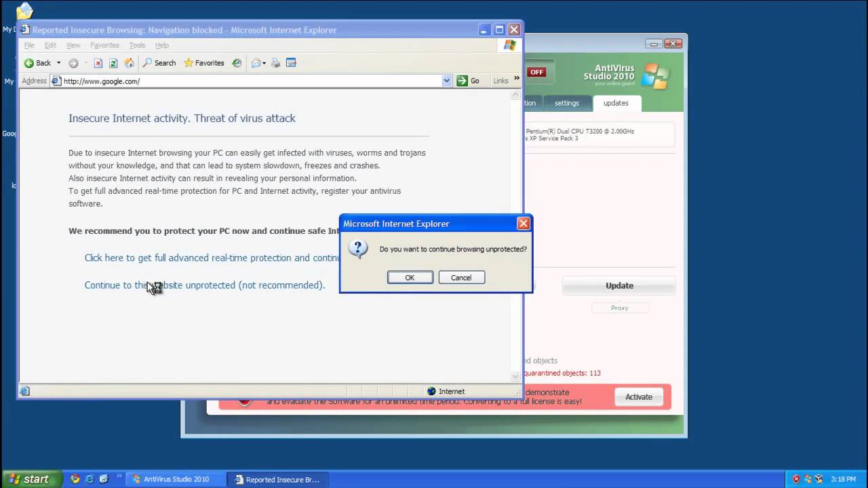Minimize the AntiVirus Studio window
The height and width of the screenshot is (488, 868).
tap(654, 44)
